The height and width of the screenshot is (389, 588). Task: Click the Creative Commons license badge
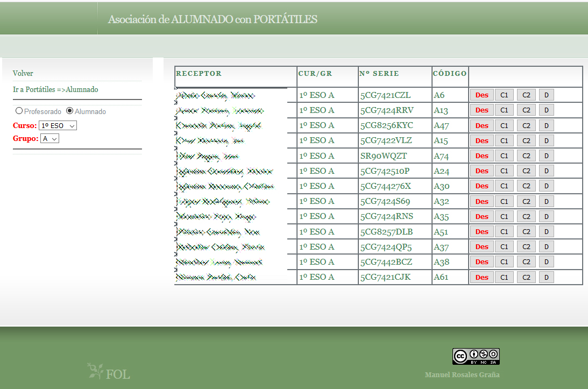(x=476, y=356)
